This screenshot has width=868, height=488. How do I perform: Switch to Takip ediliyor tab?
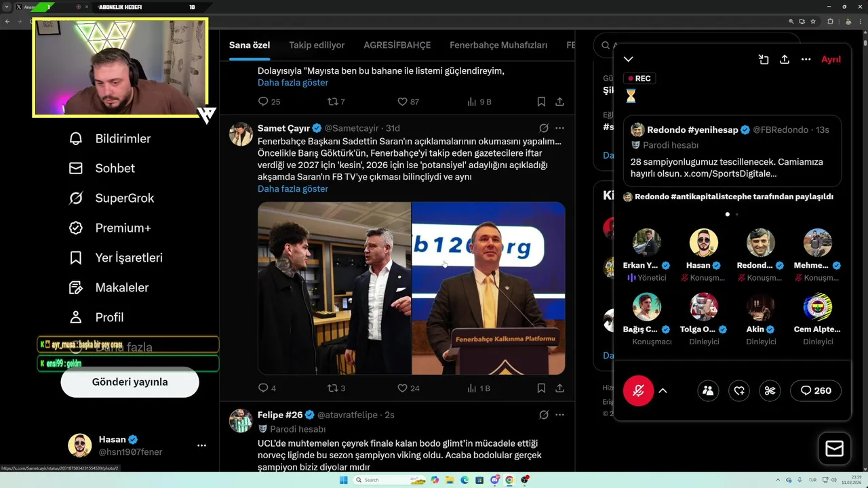coord(317,45)
